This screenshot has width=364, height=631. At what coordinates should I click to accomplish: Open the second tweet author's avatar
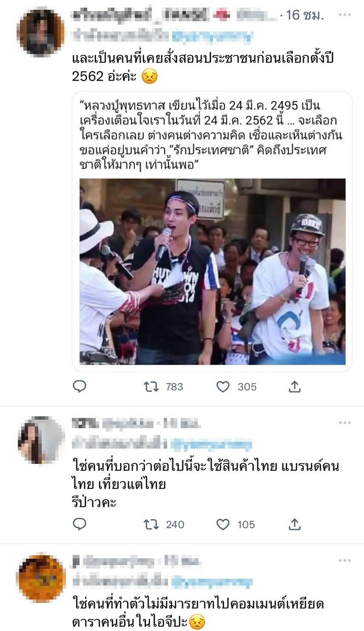pos(41,440)
